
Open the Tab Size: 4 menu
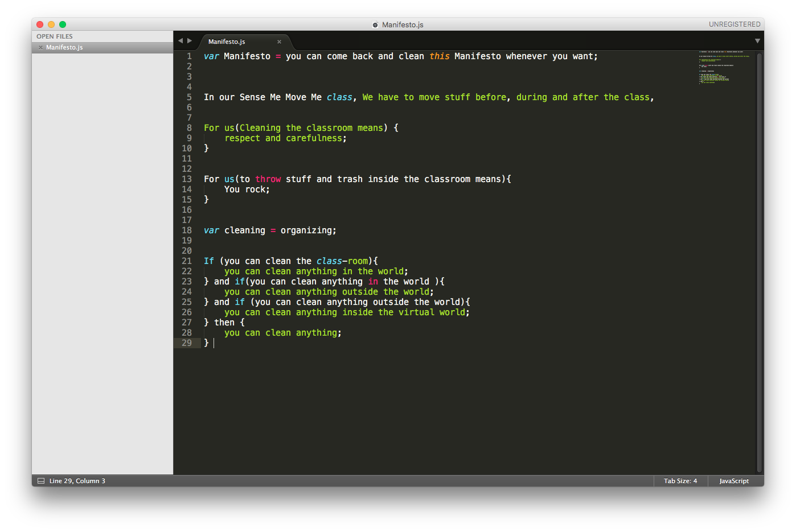point(680,481)
